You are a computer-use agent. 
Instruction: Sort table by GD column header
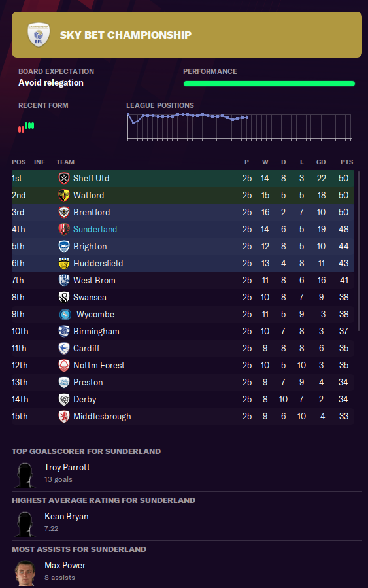pyautogui.click(x=321, y=162)
